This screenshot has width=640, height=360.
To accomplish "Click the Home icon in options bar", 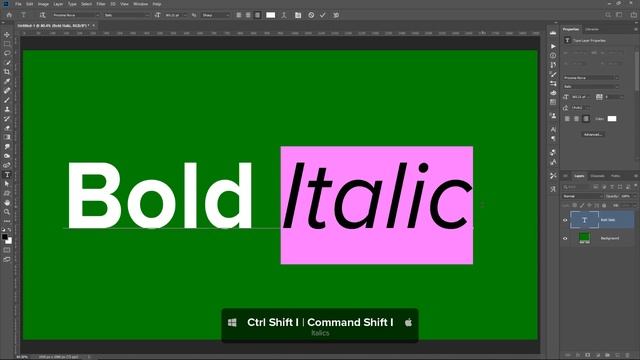I will click(x=9, y=15).
